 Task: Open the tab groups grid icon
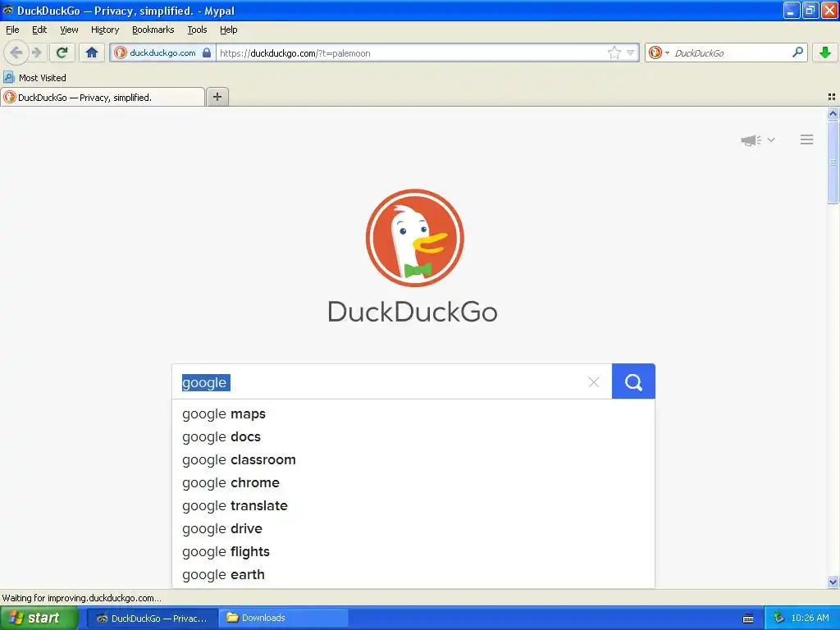(x=832, y=97)
